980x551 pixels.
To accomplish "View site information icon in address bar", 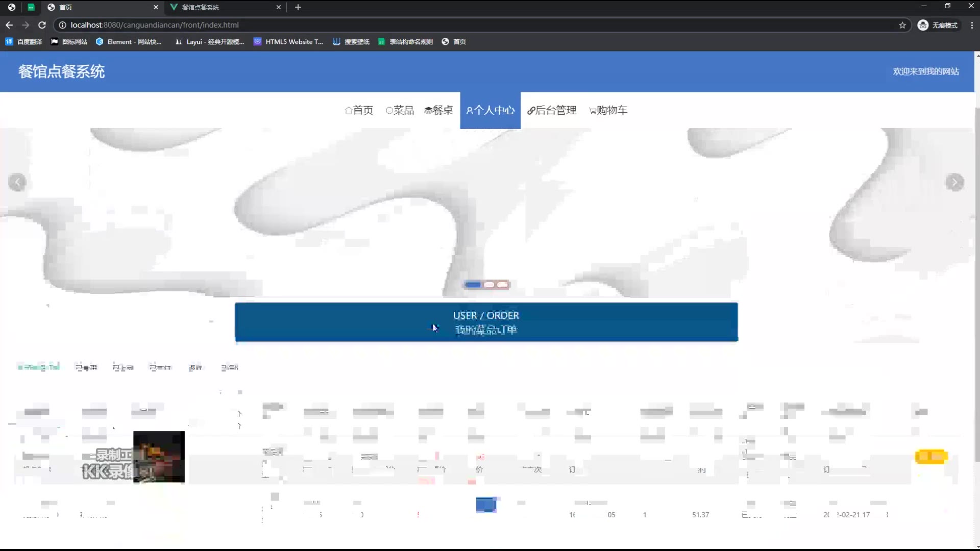I will coord(62,25).
